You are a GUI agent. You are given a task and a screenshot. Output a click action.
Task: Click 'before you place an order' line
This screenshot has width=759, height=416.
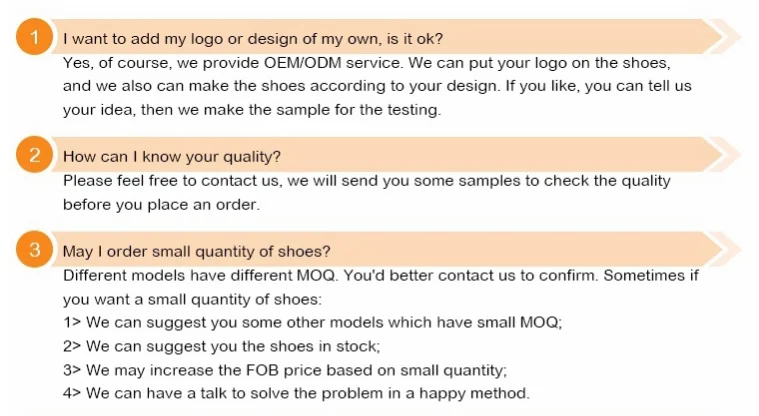coord(161,204)
